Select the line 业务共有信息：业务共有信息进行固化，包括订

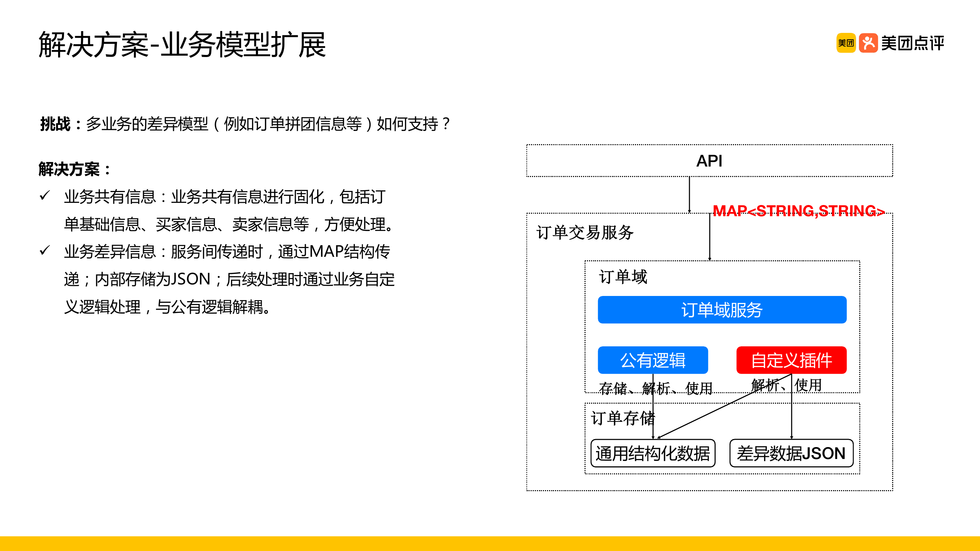[x=225, y=197]
